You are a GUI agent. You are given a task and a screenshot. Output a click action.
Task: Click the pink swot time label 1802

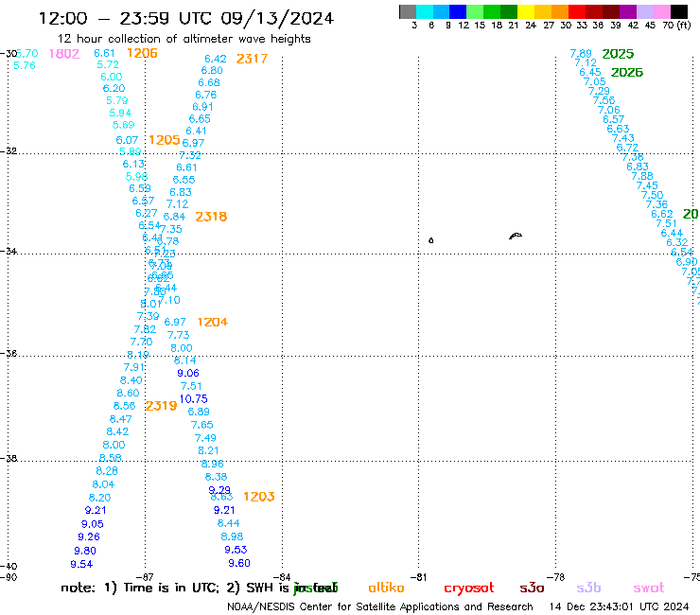pyautogui.click(x=64, y=54)
